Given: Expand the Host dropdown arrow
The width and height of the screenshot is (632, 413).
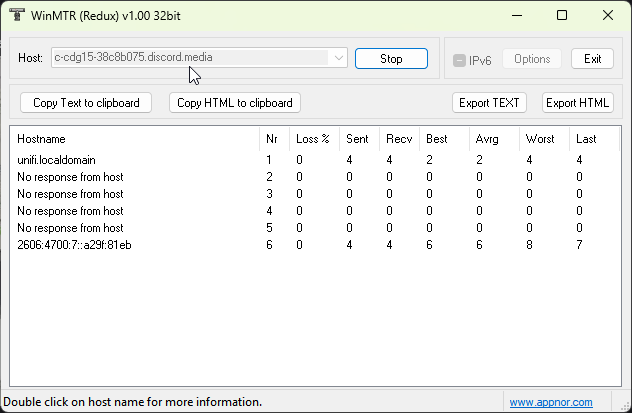Looking at the screenshot, I should 339,58.
